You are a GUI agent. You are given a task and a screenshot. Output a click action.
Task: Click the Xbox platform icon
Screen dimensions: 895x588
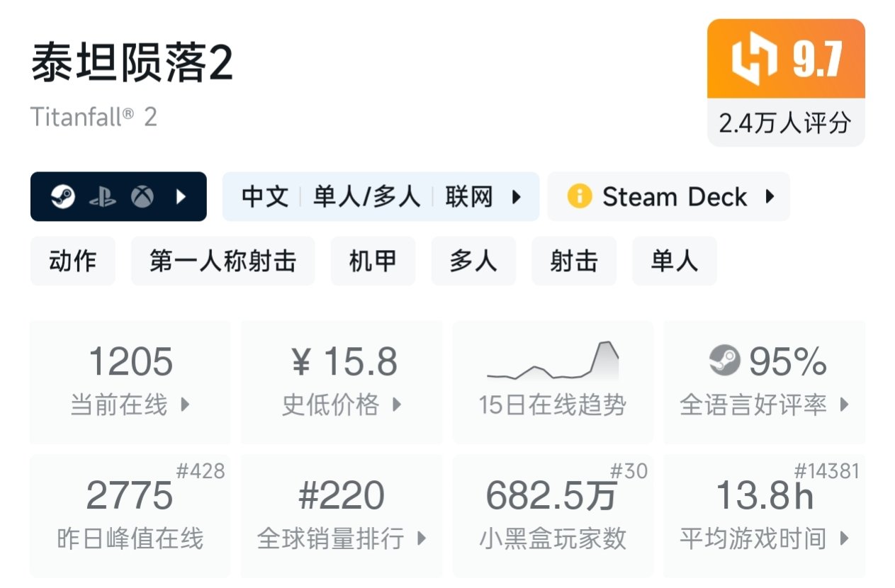[142, 197]
